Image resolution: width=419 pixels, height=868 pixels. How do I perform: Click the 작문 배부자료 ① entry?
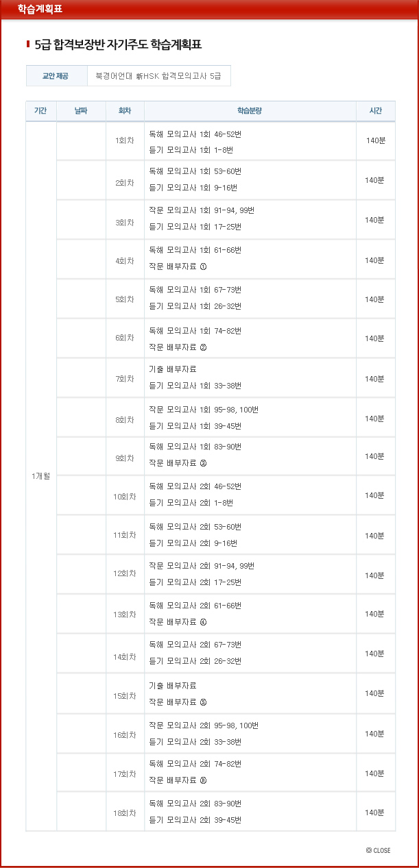point(178,267)
